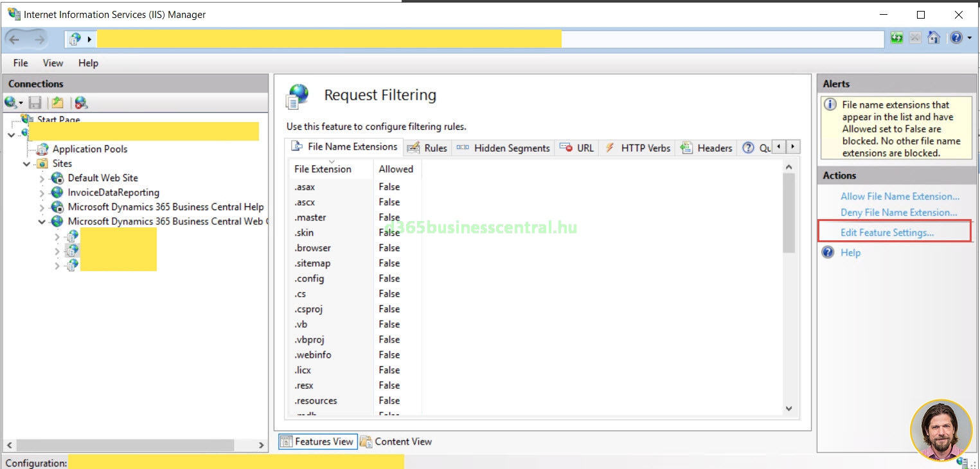980x469 pixels.
Task: Click the Up folder icon in Connections toolbar
Action: click(58, 103)
